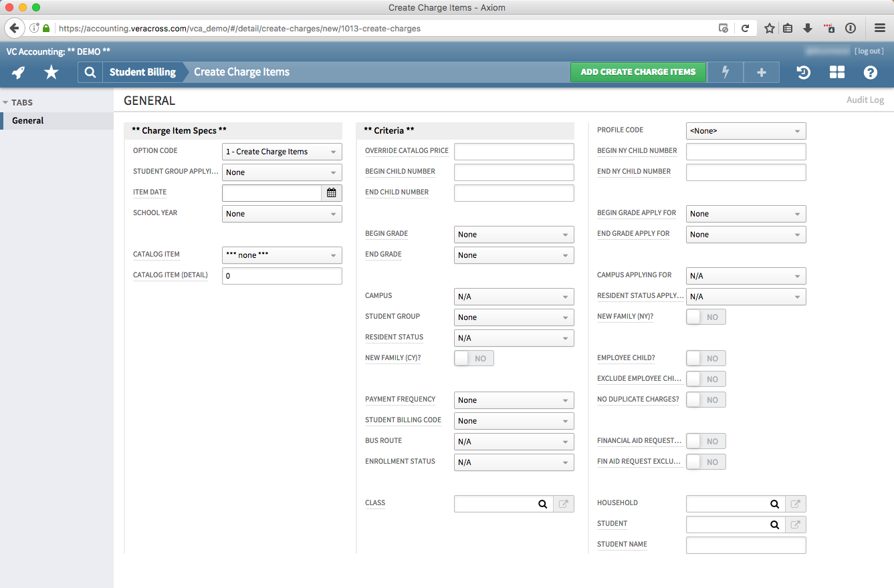Turn on No Duplicate Charges? switch
Viewport: 894px width, 588px height.
tap(705, 400)
